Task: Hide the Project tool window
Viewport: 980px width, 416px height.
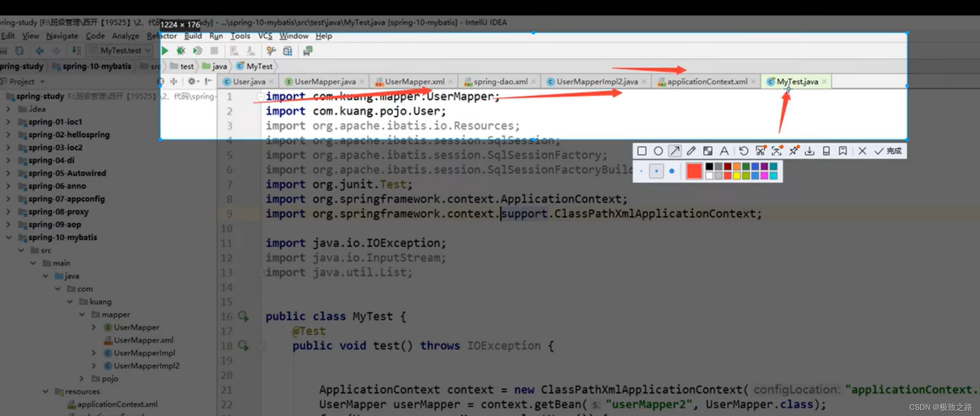Action: pos(208,81)
